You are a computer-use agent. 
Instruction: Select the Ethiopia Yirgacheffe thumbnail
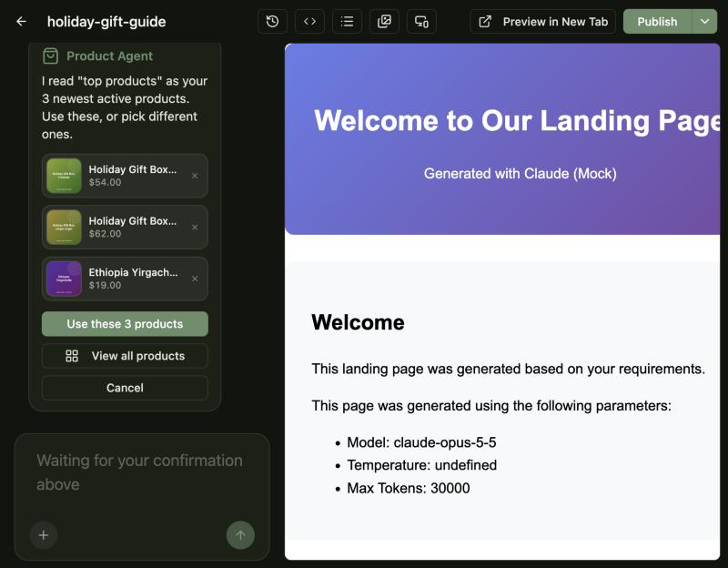click(64, 279)
